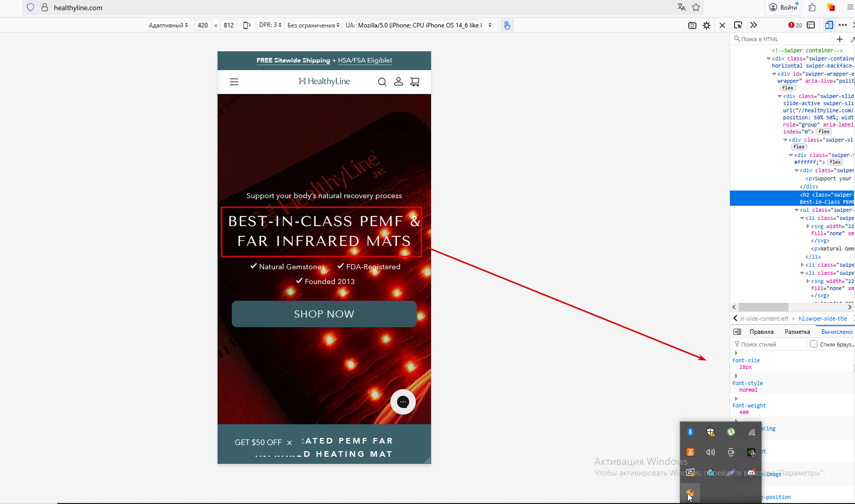Screen dimensions: 855x504
Task: Rotate the viewport orientation
Action: point(247,25)
